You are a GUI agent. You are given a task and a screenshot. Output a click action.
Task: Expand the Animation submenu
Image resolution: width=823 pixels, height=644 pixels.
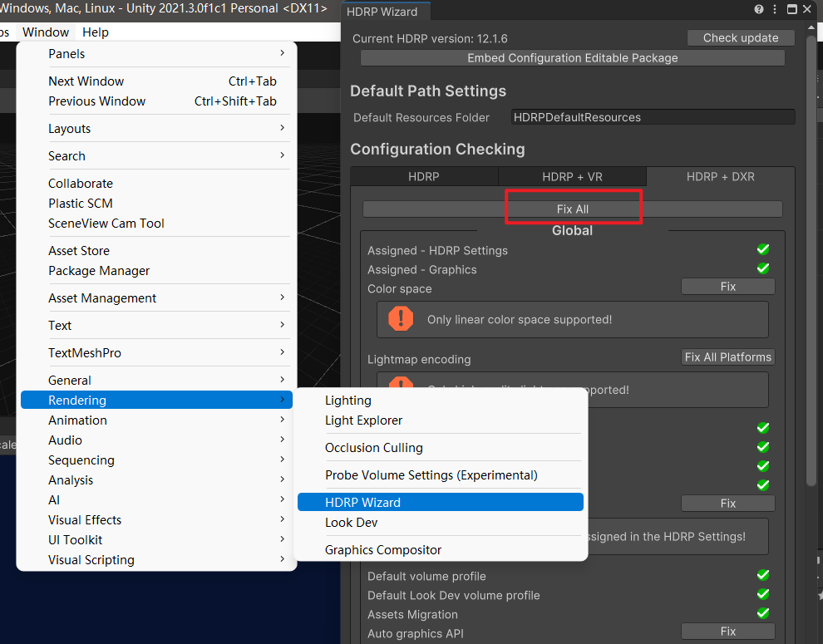156,420
